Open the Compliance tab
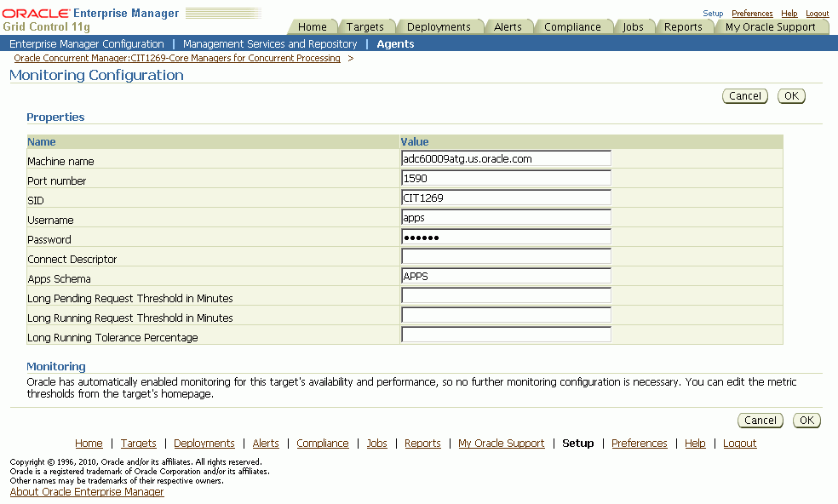This screenshot has width=838, height=504. tap(572, 26)
